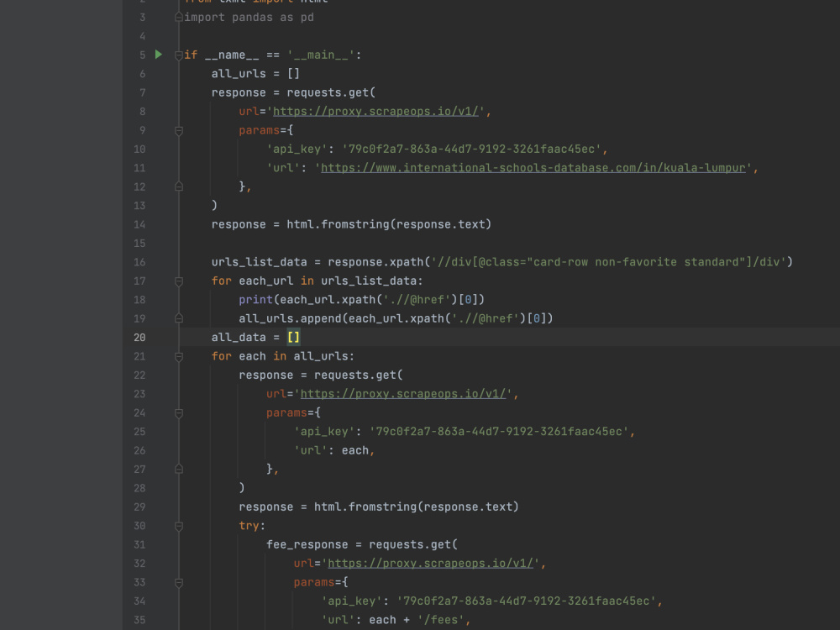840x630 pixels.
Task: Click the api_key value on line 10
Action: [x=471, y=149]
